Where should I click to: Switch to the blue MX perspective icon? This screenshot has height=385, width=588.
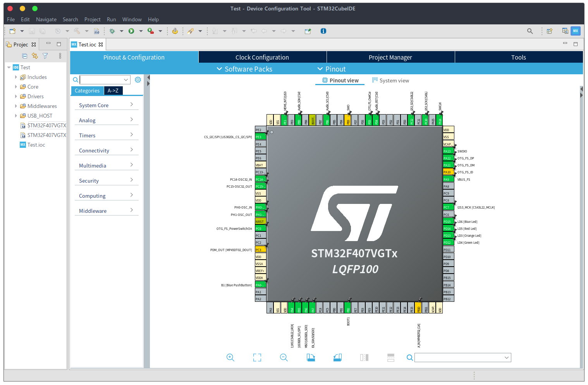click(576, 31)
